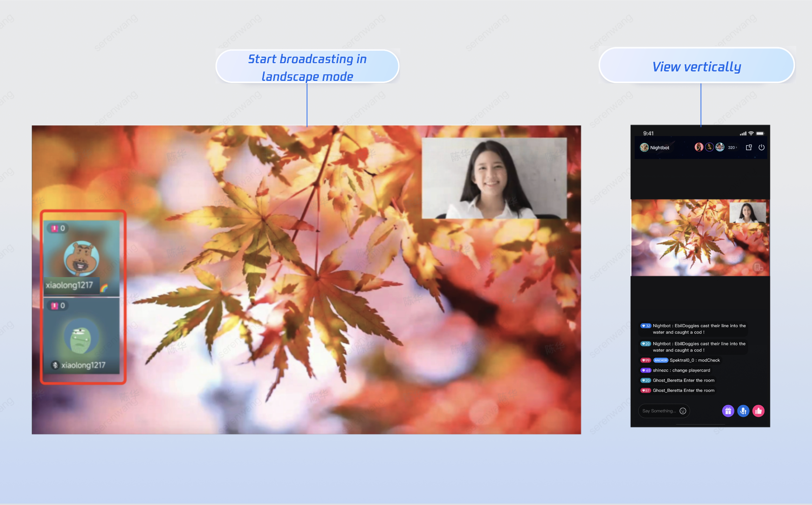Viewport: 812px width, 505px height.
Task: Click the red-haired viewer avatar
Action: (699, 147)
